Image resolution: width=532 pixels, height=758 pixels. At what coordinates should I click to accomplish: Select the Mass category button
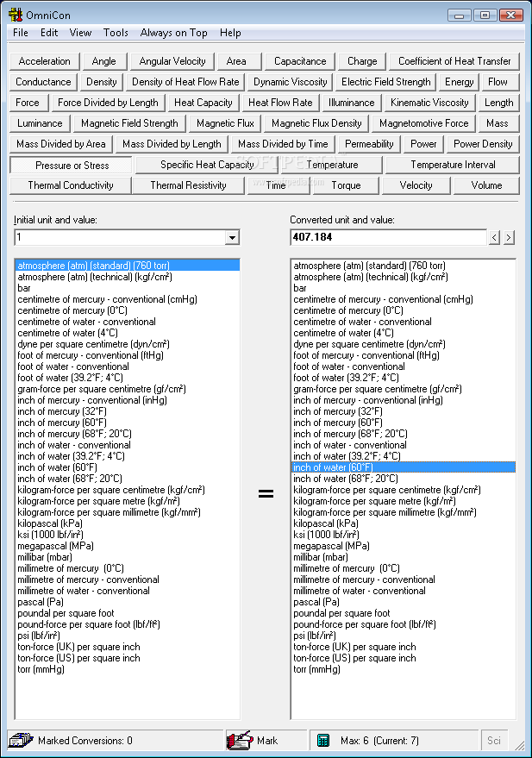pos(498,123)
